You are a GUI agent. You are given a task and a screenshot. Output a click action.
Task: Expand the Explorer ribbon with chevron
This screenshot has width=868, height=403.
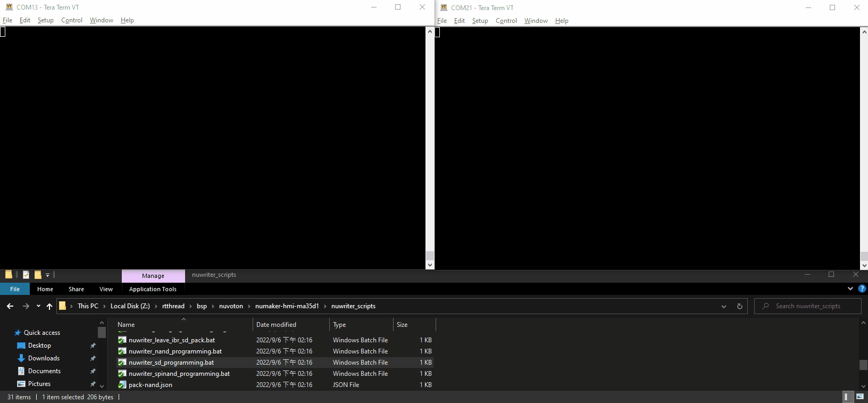click(x=850, y=289)
